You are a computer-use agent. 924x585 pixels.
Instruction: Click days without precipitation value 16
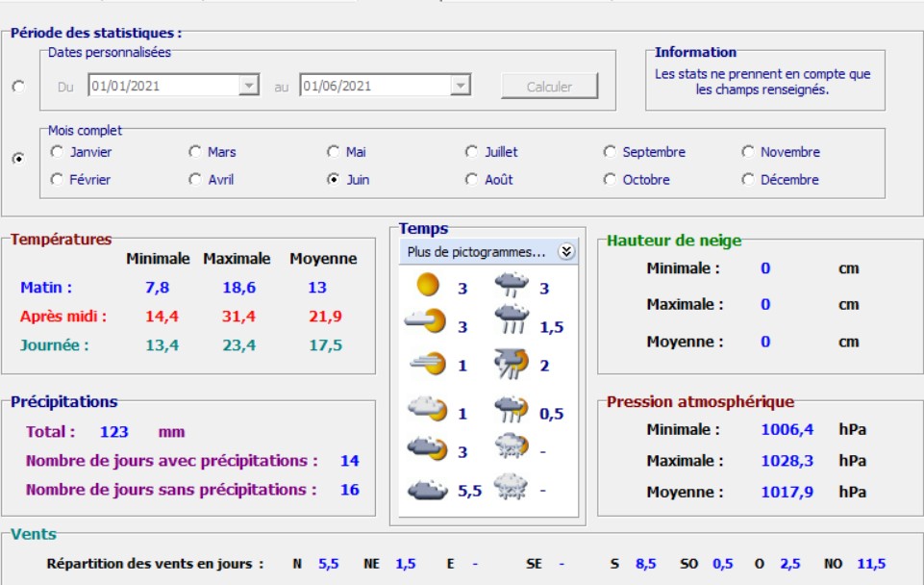[349, 490]
